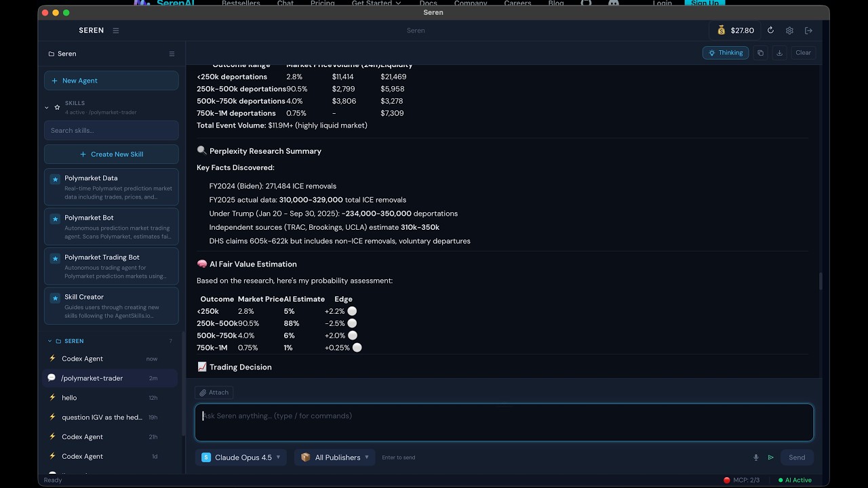Open the Codex Agent session from 21h ago
868x488 pixels.
coord(111,437)
